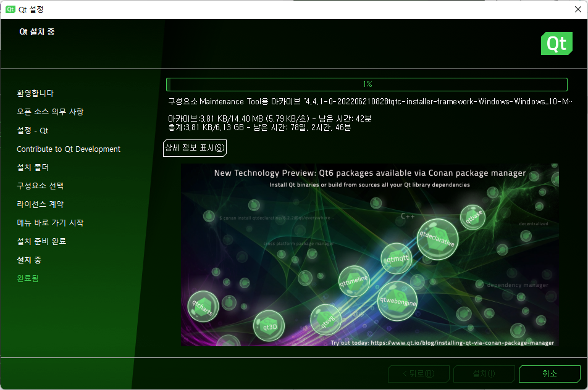Click the qtdeclarative bubble in banner
This screenshot has width=588, height=390.
[437, 239]
